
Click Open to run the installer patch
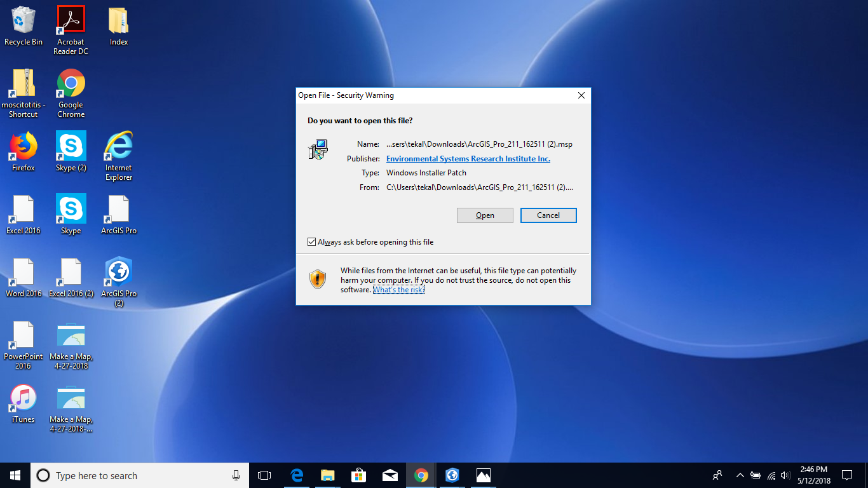[485, 215]
